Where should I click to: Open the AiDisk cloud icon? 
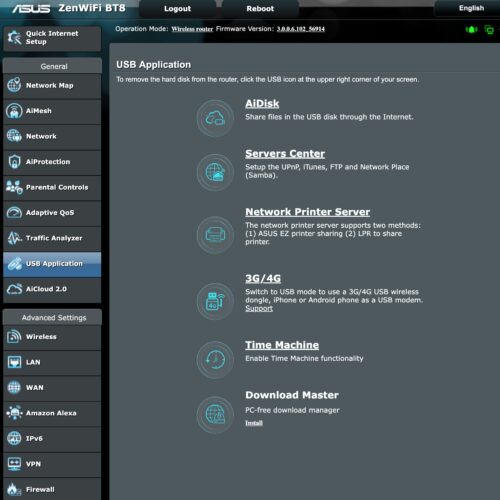[215, 118]
